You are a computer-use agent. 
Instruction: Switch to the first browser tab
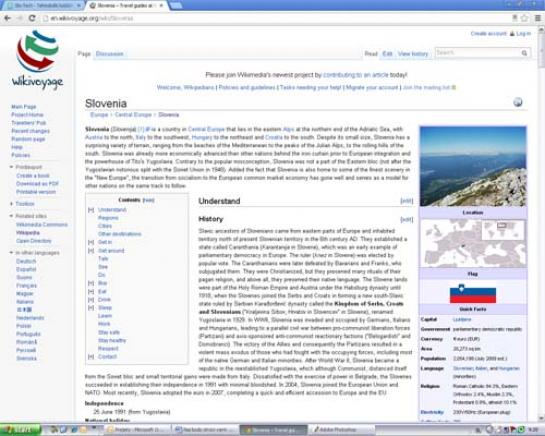(x=42, y=6)
